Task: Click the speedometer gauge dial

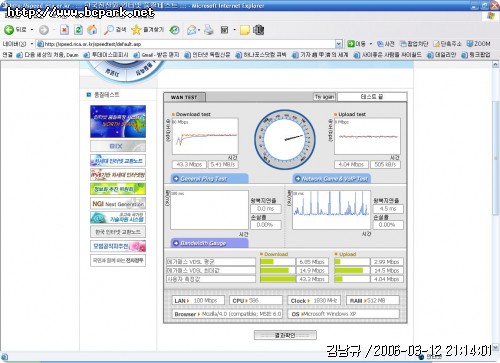Action: coord(285,140)
